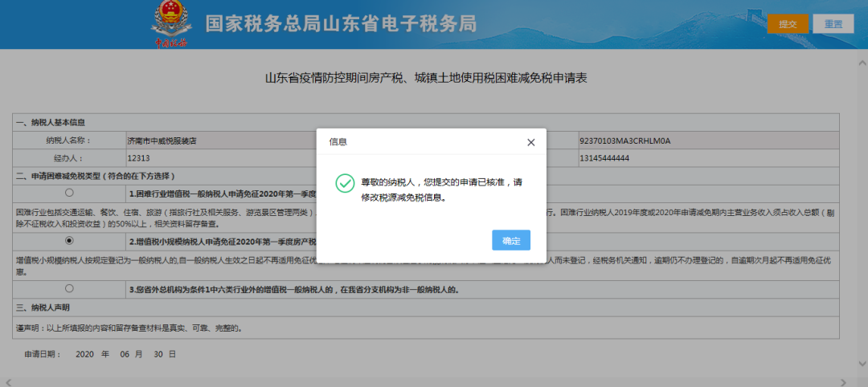This screenshot has height=387, width=868.
Task: Click the 三、纳税人声明 section heading
Action: click(43, 308)
